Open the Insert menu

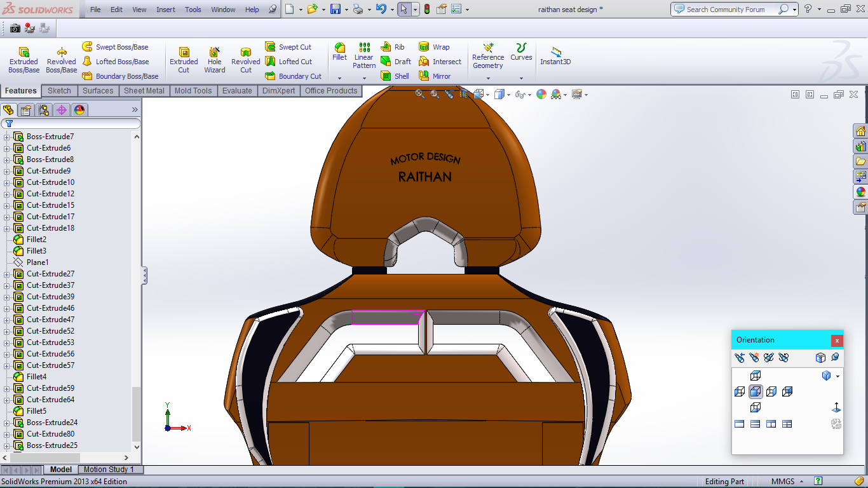coord(166,10)
